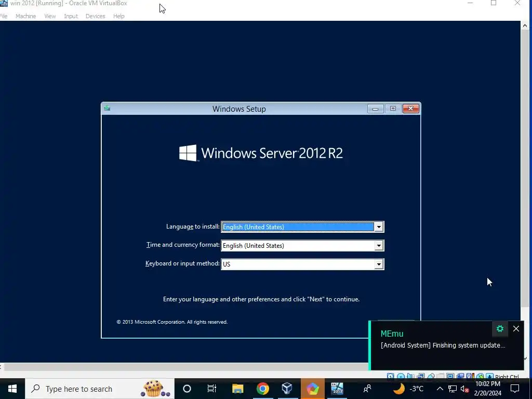Image resolution: width=532 pixels, height=399 pixels.
Task: Click the Finishing system update notification text
Action: tap(443, 345)
